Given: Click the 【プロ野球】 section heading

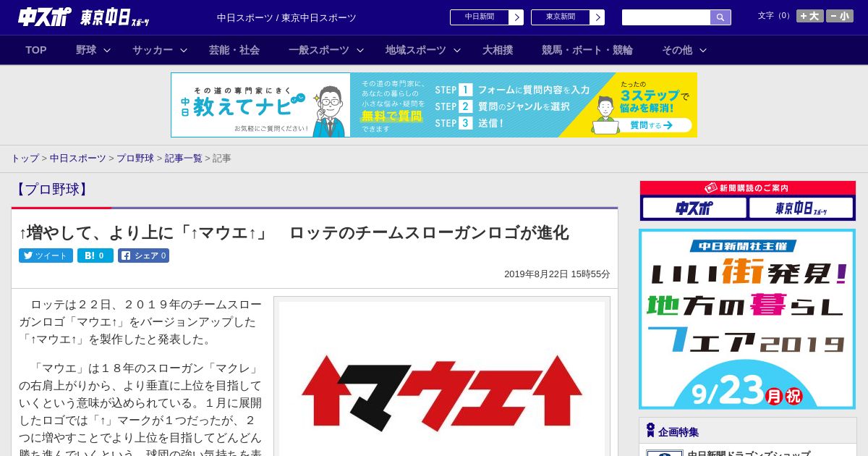Looking at the screenshot, I should coord(51,190).
